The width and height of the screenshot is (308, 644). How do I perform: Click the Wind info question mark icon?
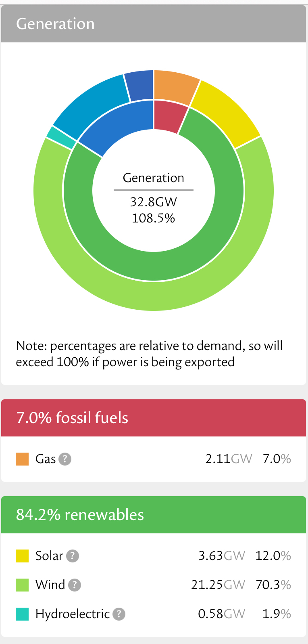point(75,585)
